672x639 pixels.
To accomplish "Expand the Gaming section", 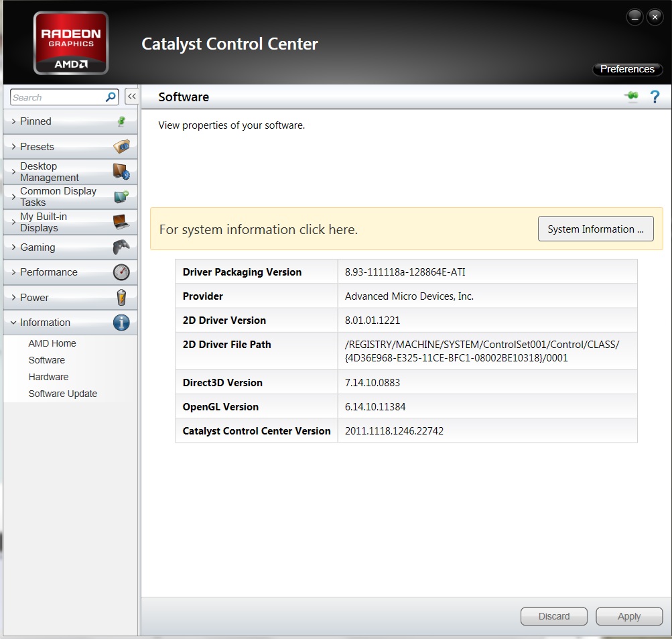I will coord(70,247).
